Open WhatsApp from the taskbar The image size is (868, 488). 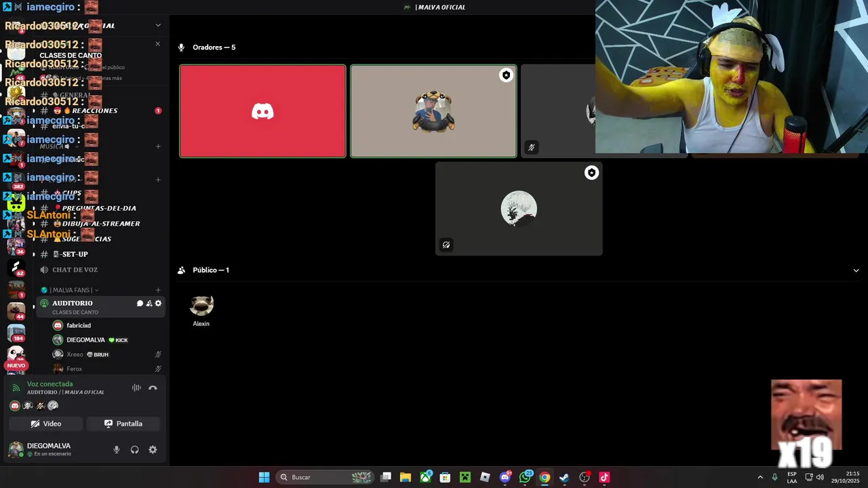tap(525, 477)
